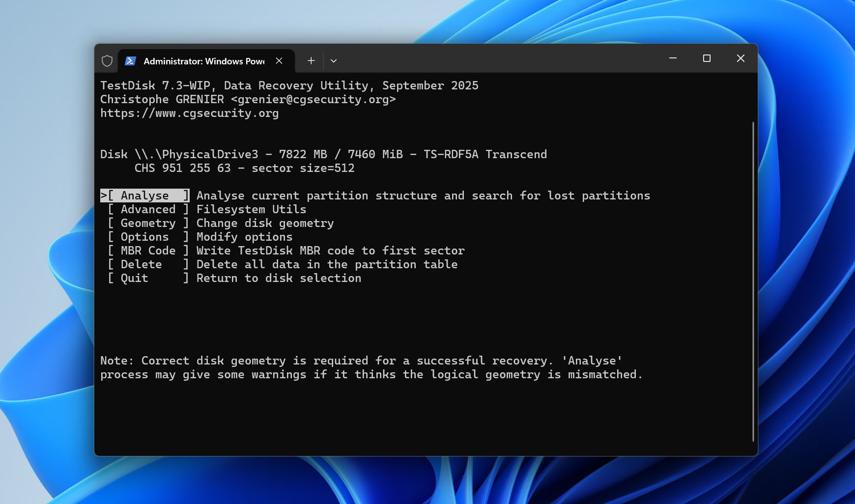Click the 'Modify options' description
855x504 pixels.
click(244, 237)
